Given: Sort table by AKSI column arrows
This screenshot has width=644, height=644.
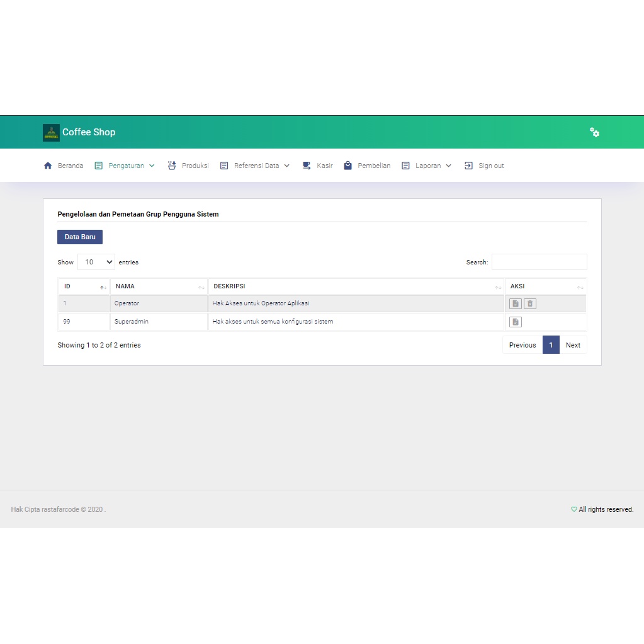Looking at the screenshot, I should (x=580, y=287).
